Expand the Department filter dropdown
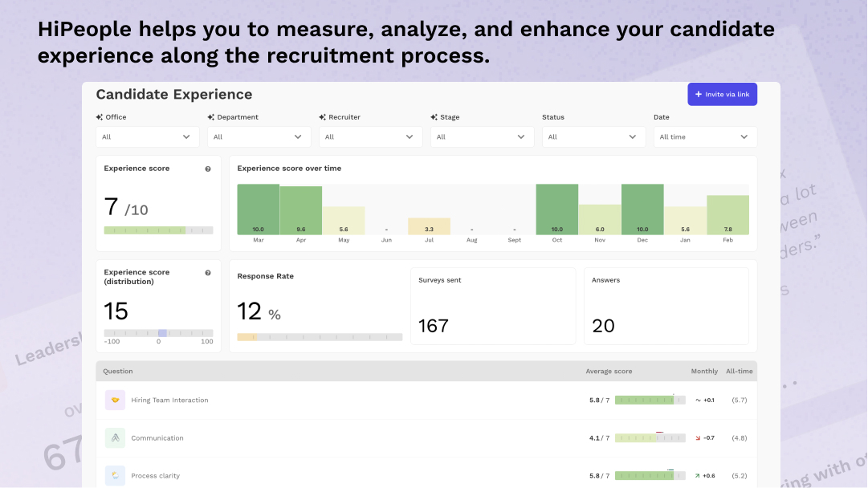Screen dimensions: 868x488 [259, 137]
